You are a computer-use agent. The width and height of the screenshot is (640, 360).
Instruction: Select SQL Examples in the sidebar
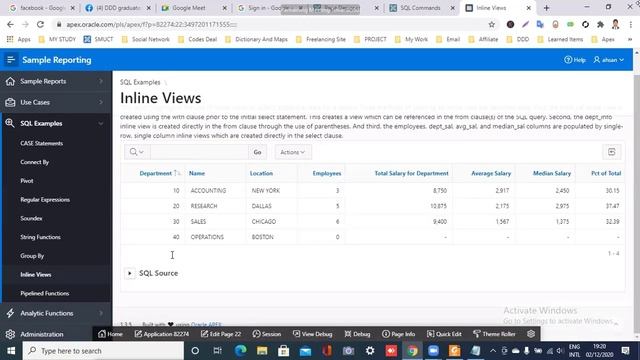tap(41, 123)
